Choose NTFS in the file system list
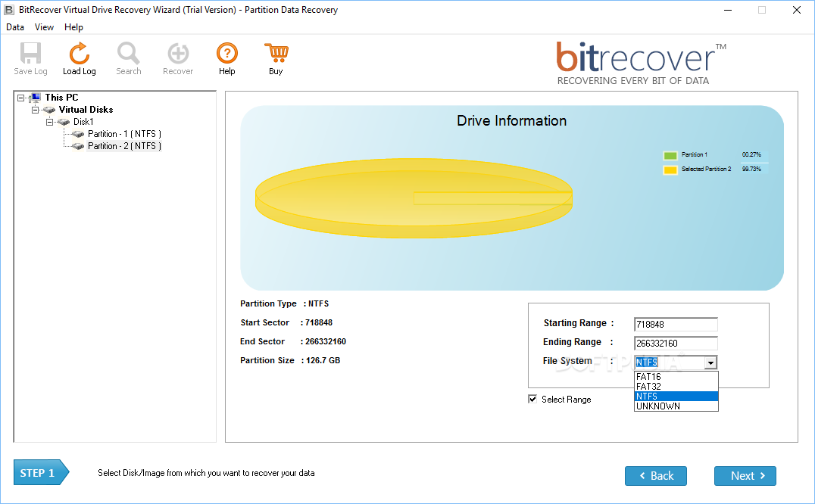Viewport: 815px width, 504px height. point(676,396)
